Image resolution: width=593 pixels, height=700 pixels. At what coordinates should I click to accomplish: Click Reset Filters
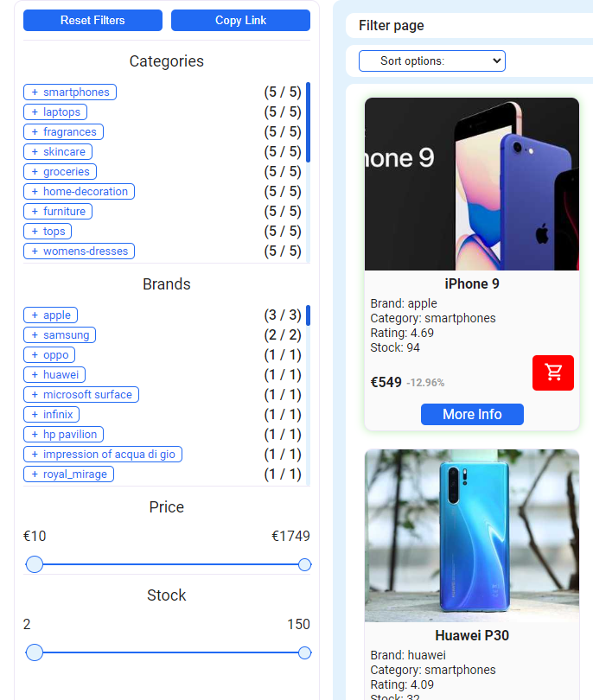(92, 20)
